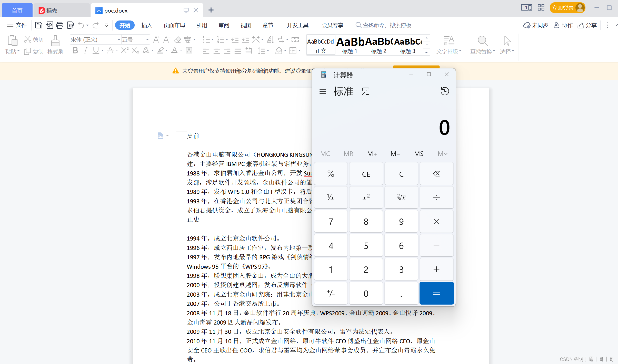Toggle left paragraph alignment
The height and width of the screenshot is (364, 618).
coord(206,50)
